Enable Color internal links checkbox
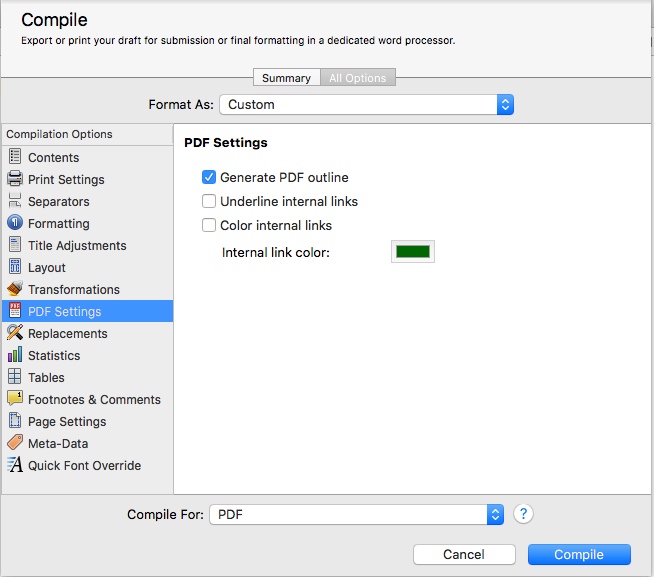The image size is (654, 577). pyautogui.click(x=209, y=225)
